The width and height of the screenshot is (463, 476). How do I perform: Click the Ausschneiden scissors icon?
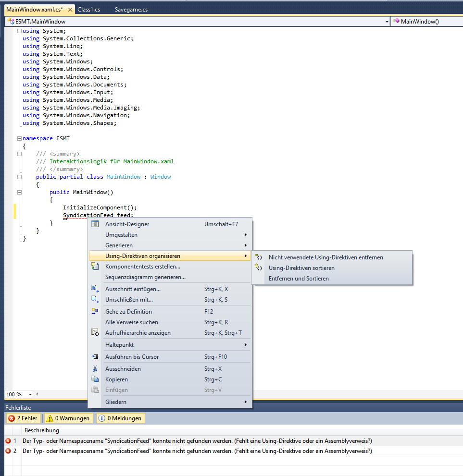point(95,368)
